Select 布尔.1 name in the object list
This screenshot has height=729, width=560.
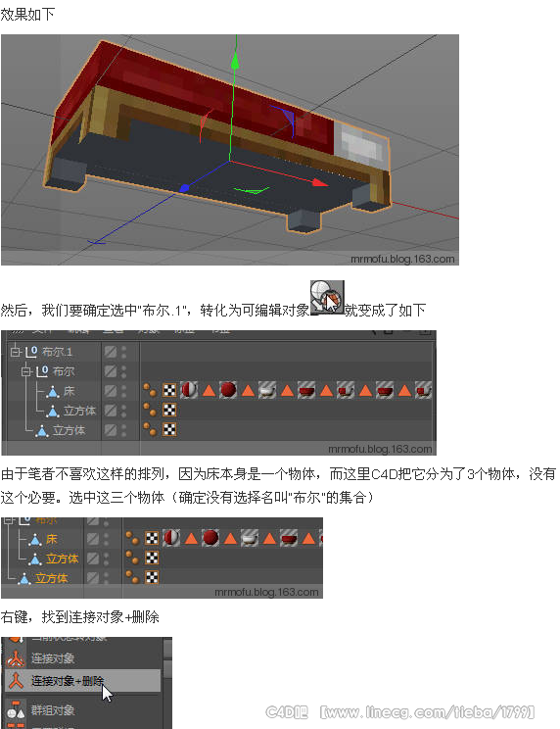coord(57,352)
